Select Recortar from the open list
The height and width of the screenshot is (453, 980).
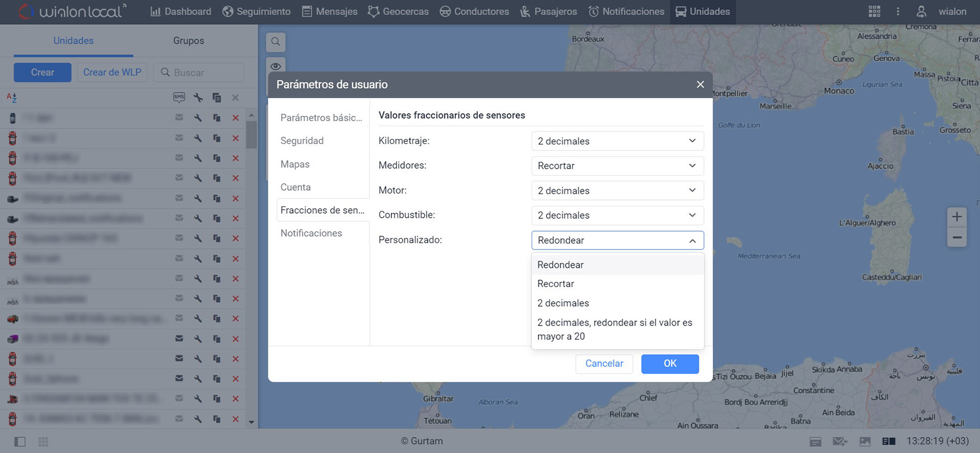[x=556, y=284]
